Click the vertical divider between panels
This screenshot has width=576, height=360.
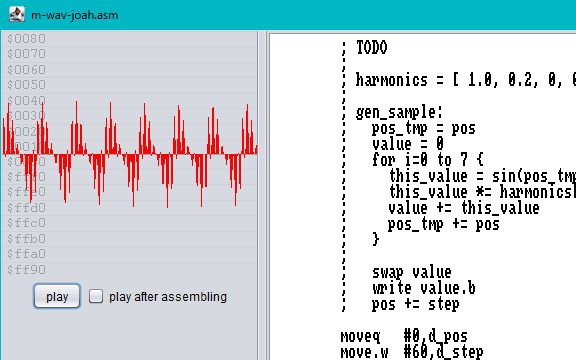(262, 195)
